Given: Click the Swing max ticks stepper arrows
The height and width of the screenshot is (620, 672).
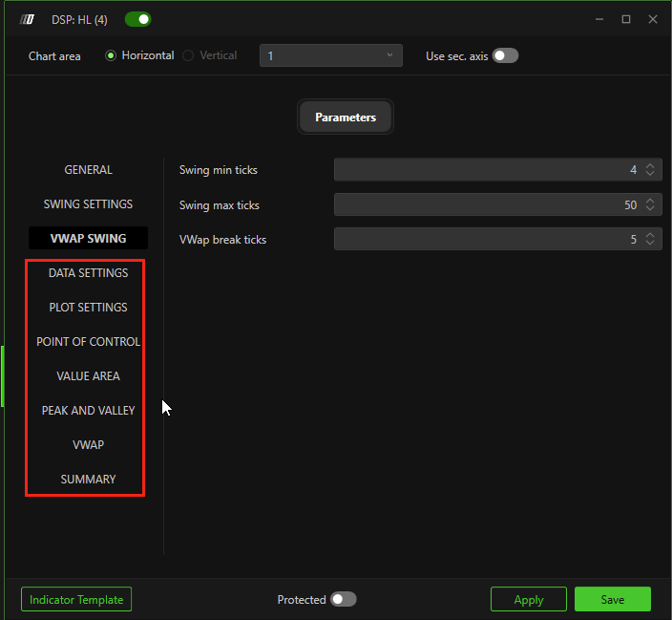Looking at the screenshot, I should 650,205.
